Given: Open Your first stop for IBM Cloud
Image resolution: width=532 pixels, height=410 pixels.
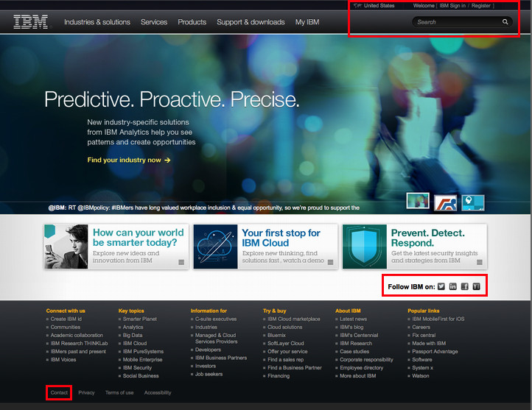Looking at the screenshot, I should [281, 238].
